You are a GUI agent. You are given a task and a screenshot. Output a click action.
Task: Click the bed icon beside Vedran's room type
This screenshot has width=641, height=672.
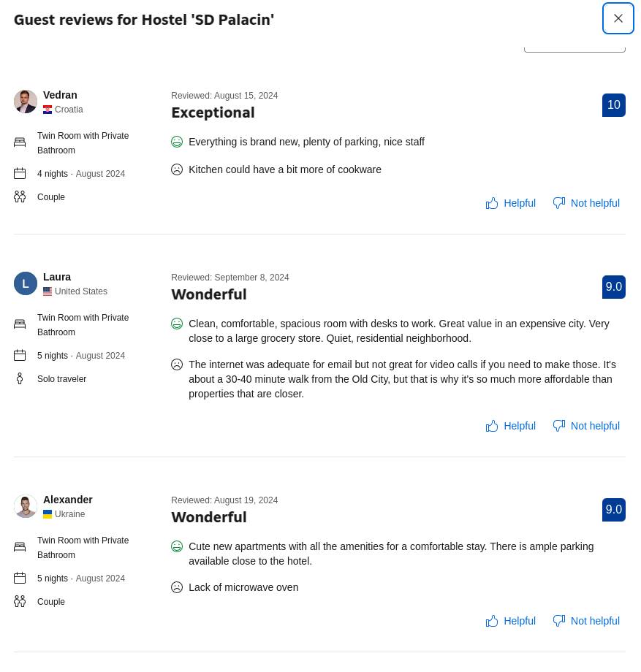tap(20, 142)
